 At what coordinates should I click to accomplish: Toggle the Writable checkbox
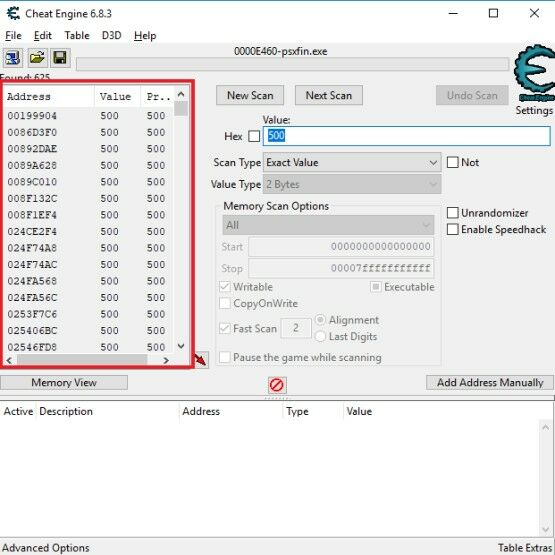(x=225, y=287)
